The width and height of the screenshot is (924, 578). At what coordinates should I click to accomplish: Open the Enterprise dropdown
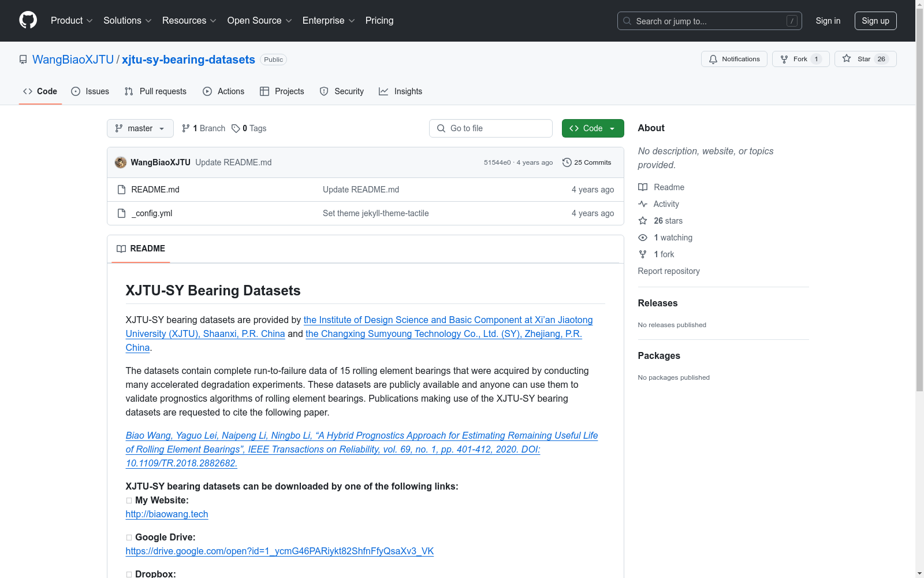pyautogui.click(x=329, y=20)
